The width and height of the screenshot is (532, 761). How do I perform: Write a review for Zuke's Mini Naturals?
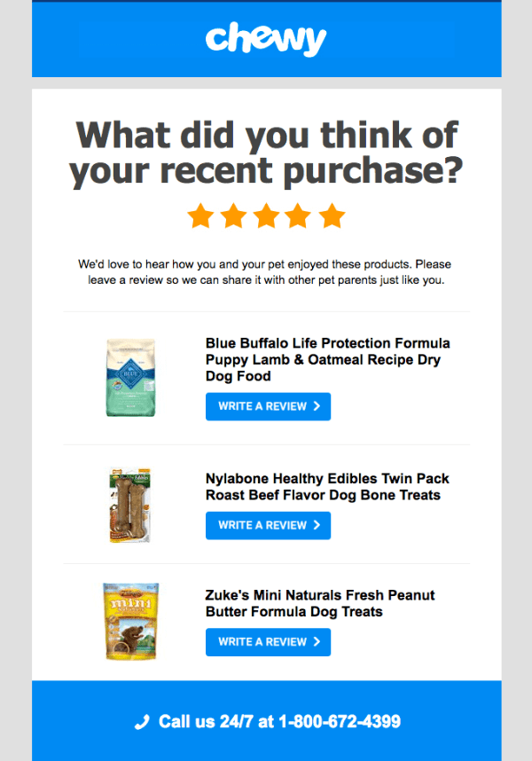coord(268,642)
